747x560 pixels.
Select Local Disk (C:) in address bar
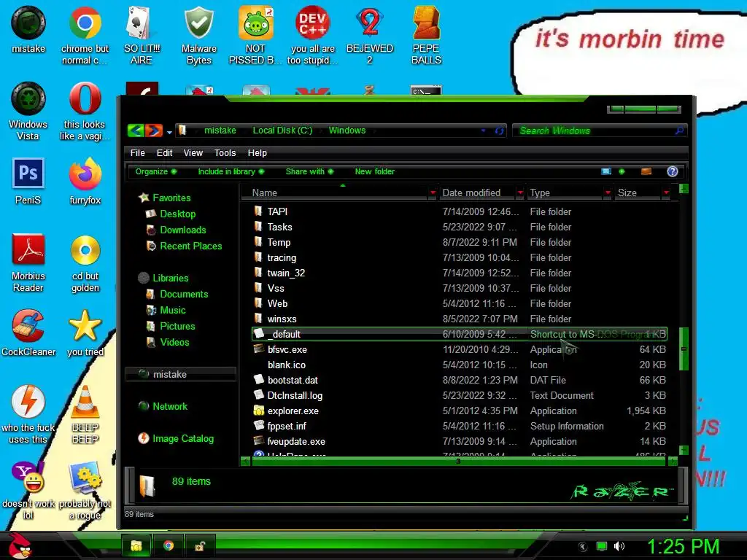(x=282, y=131)
